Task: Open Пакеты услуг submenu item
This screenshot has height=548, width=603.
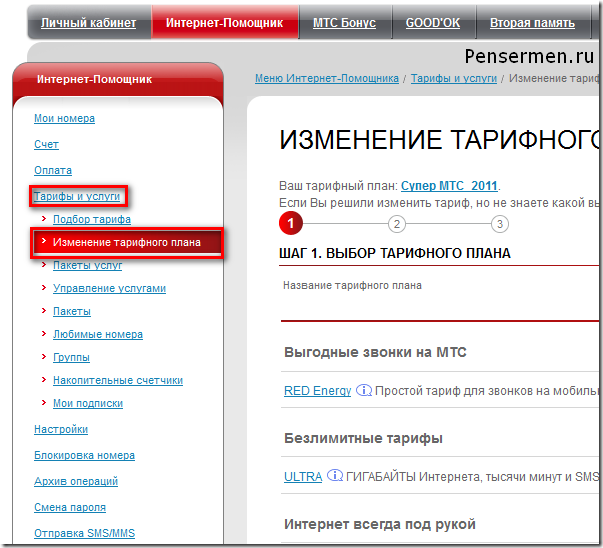Action: (87, 265)
